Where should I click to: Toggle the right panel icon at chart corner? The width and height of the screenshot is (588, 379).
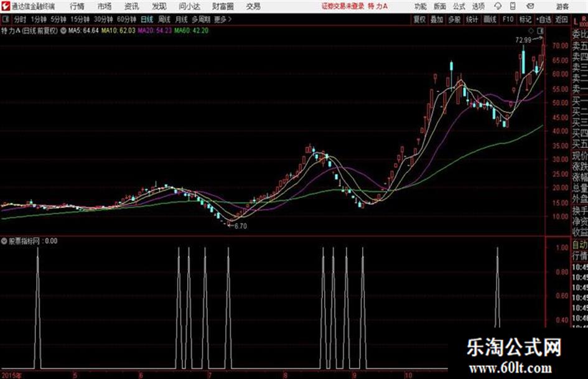click(x=540, y=30)
